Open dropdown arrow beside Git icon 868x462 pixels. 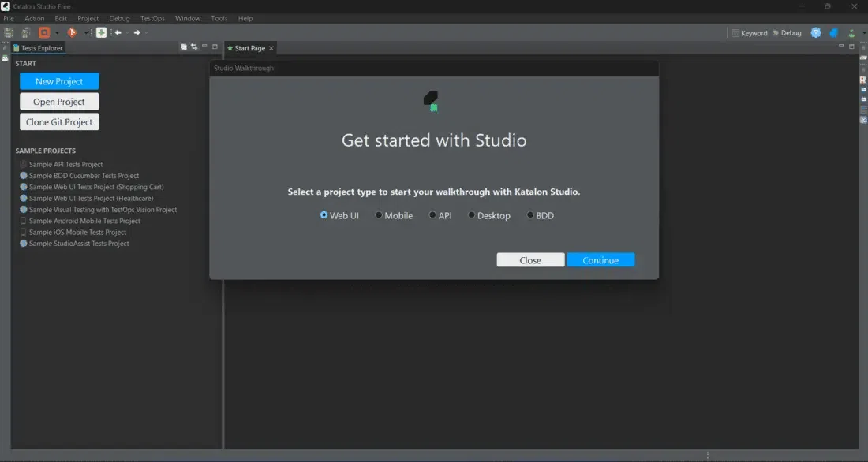(86, 32)
